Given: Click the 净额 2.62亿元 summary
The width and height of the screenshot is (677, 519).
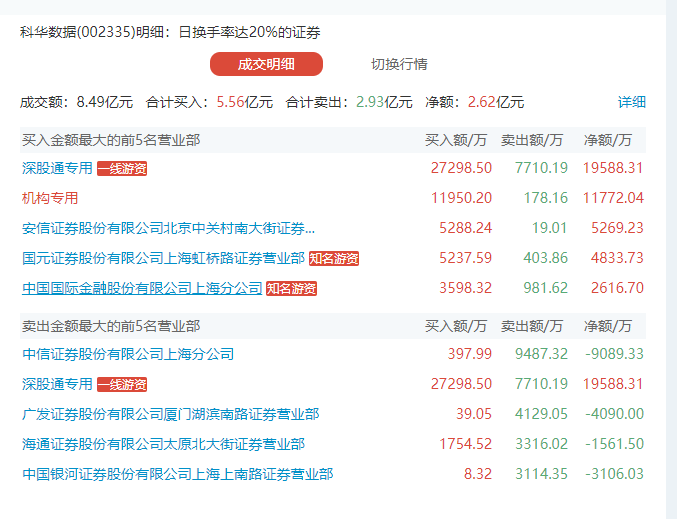Looking at the screenshot, I should pos(475,102).
